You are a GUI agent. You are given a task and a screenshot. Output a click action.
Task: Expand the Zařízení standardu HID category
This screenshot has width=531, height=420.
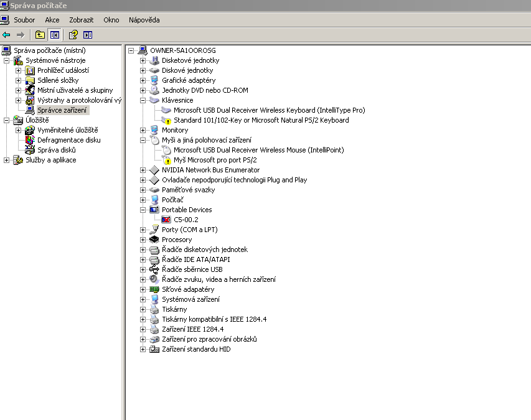143,349
